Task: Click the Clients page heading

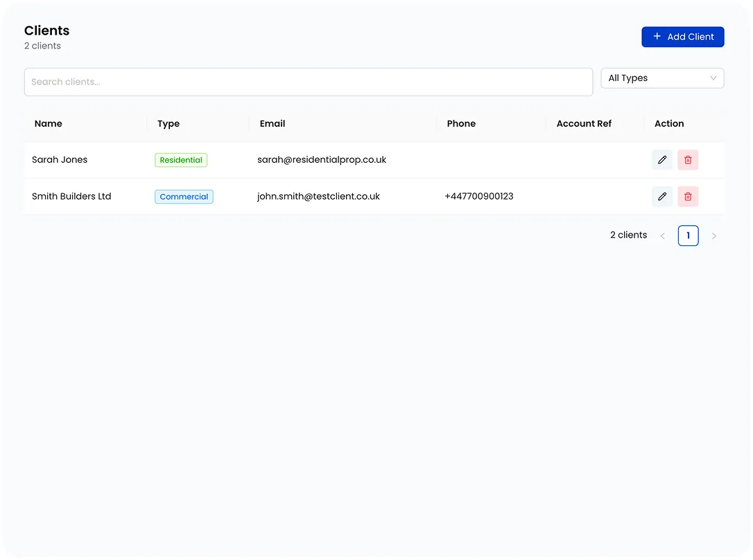Action: [x=47, y=30]
